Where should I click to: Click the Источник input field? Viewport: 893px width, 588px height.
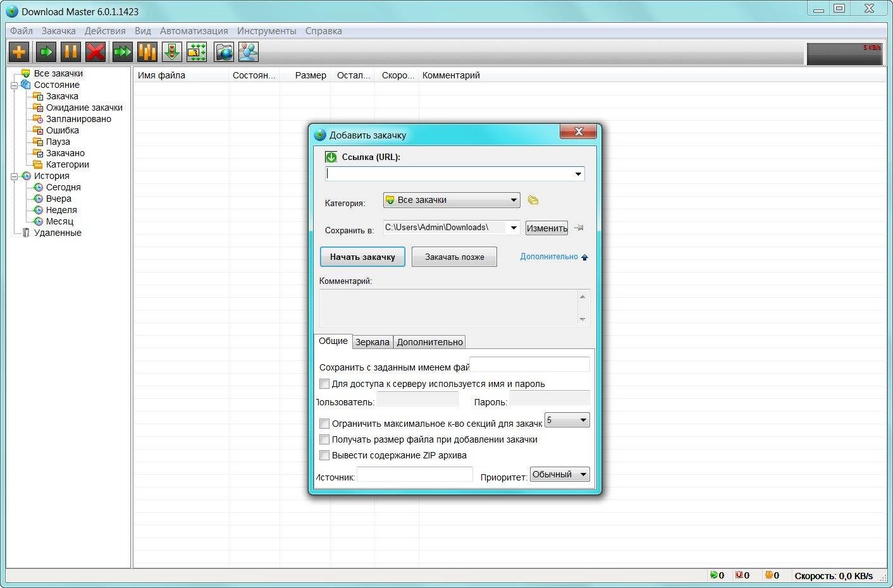click(x=415, y=475)
